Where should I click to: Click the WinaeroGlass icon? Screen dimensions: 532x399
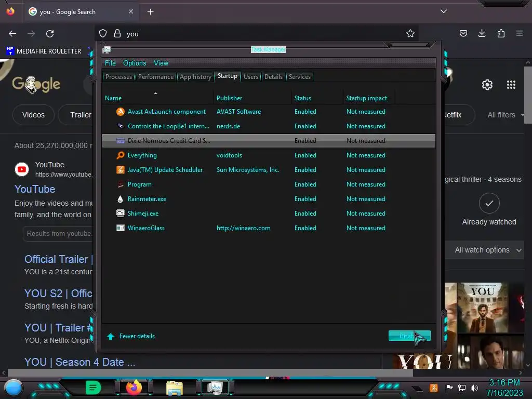[120, 228]
